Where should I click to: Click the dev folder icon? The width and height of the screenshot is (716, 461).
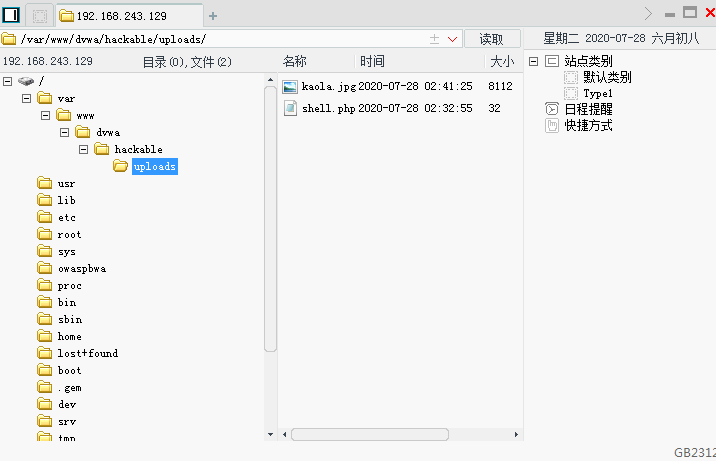(44, 404)
